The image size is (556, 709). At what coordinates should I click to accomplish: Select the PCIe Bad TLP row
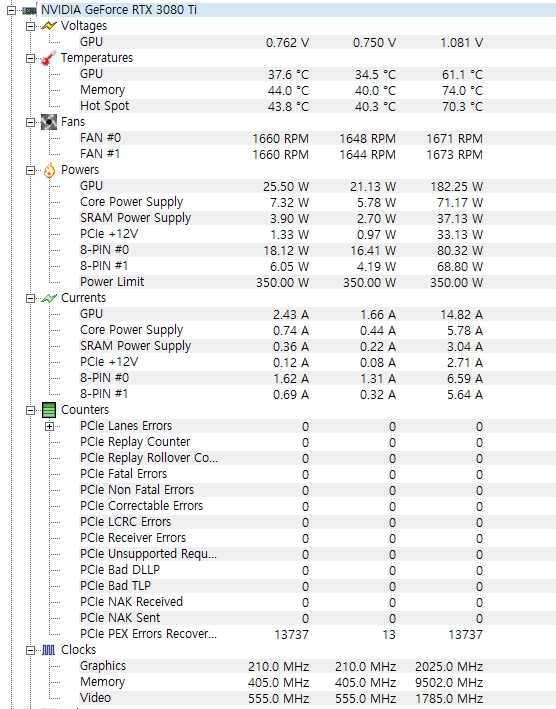click(x=317, y=586)
